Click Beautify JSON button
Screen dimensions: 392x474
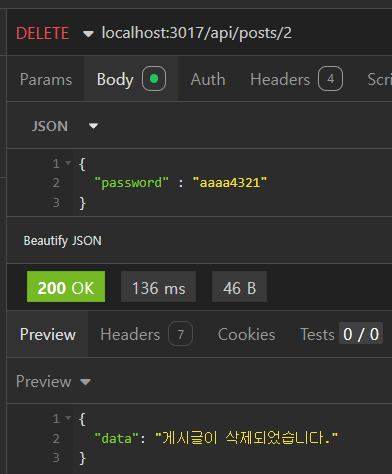tap(62, 241)
